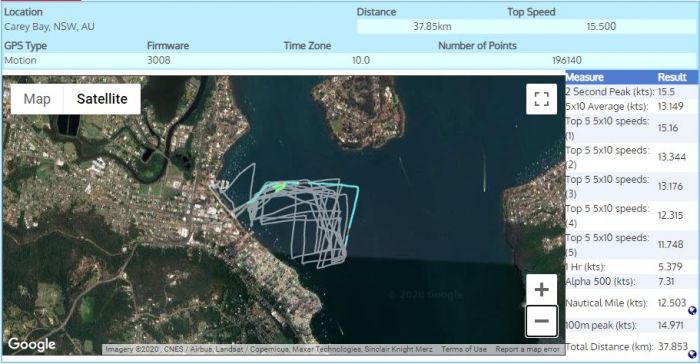Zoom out with the minus icon

coord(541,321)
